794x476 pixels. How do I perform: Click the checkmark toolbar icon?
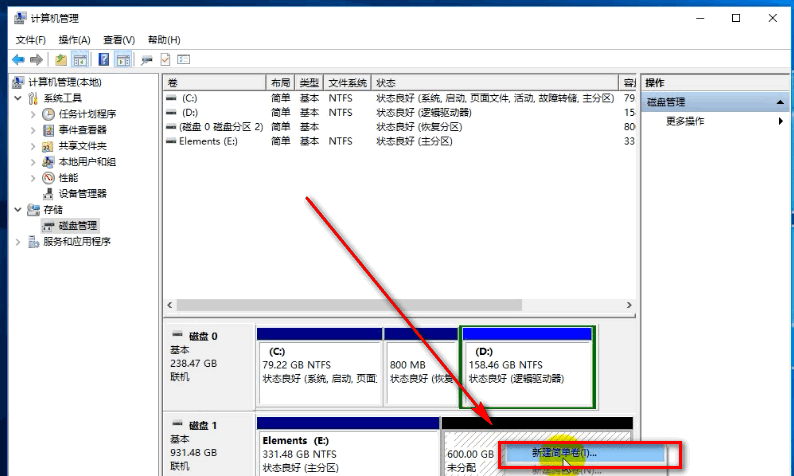pos(165,60)
